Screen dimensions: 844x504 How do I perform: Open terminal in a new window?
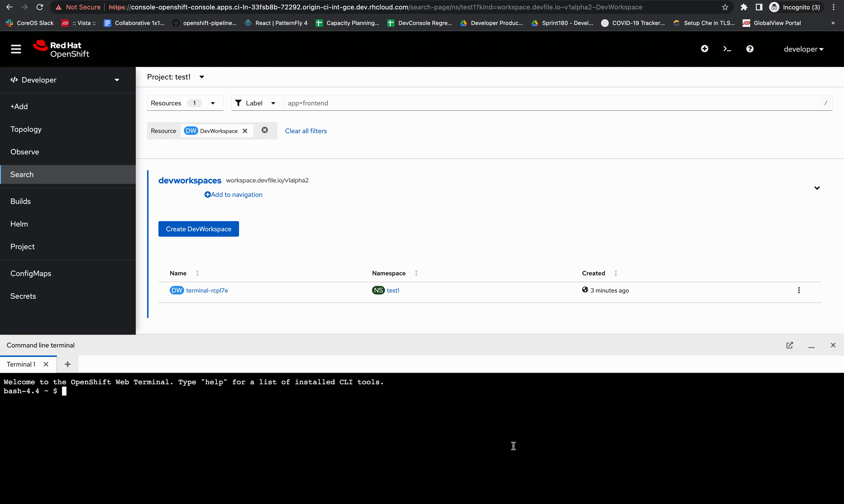[x=789, y=345]
